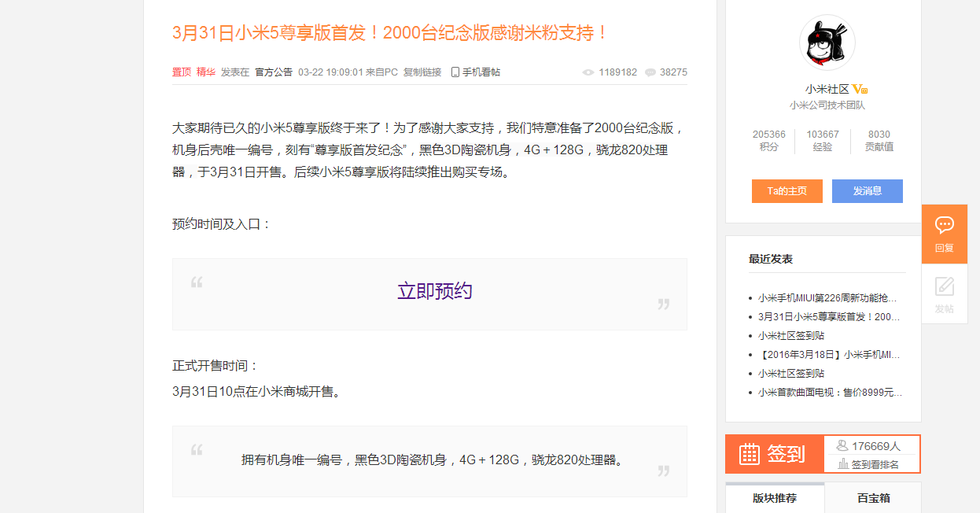Click the 正式开售时间 text

(x=216, y=366)
